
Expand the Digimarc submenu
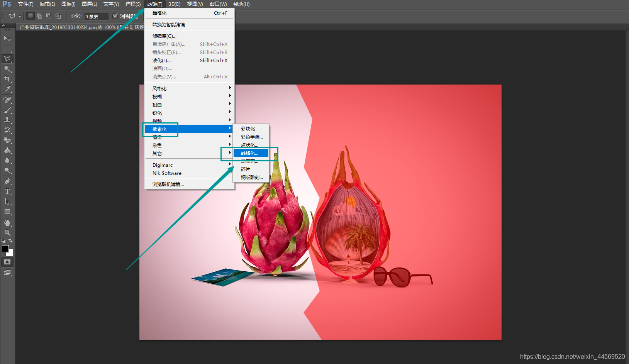coord(189,165)
